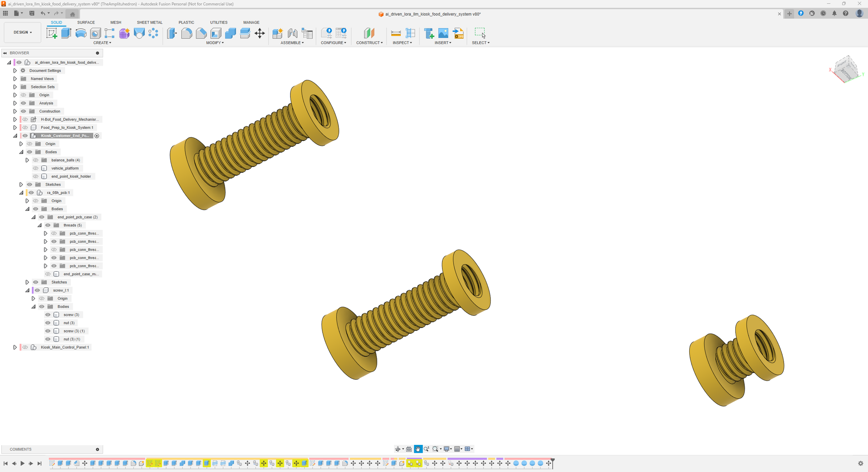This screenshot has height=472, width=868.
Task: Open the MODIFY menu label
Action: tap(215, 43)
